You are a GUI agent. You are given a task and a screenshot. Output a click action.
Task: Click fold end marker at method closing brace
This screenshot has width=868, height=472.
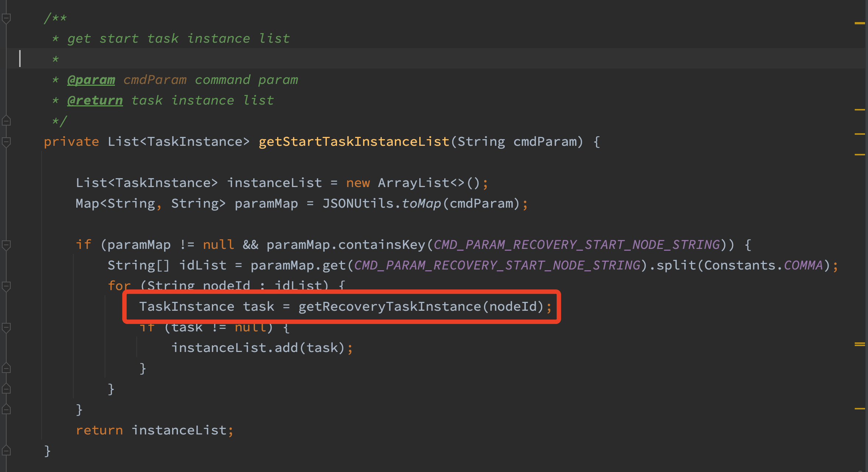coord(6,450)
